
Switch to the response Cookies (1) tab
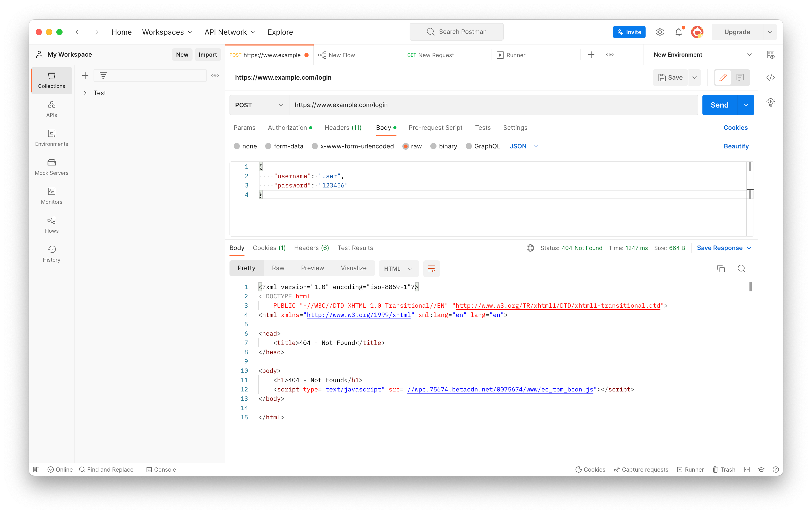[x=269, y=248]
